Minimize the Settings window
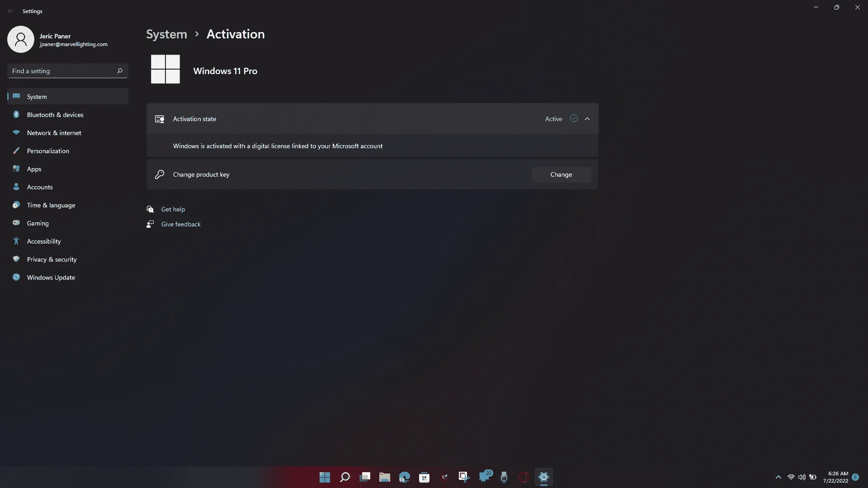Viewport: 868px width, 488px height. 816,7
